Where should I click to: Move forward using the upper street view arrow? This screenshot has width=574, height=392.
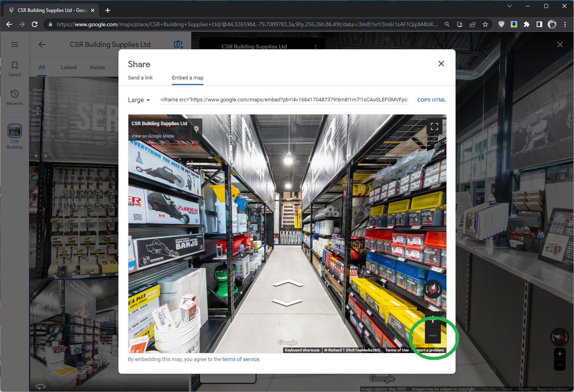(288, 283)
